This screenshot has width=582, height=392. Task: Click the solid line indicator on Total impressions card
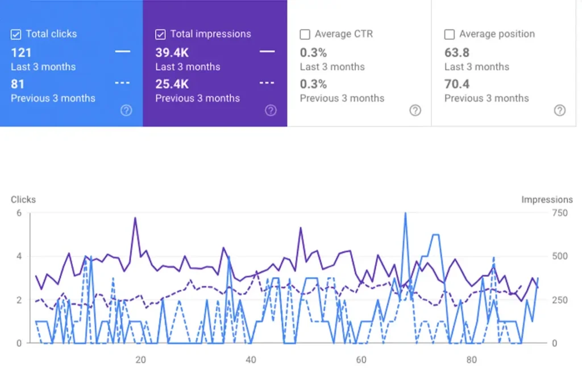click(267, 51)
